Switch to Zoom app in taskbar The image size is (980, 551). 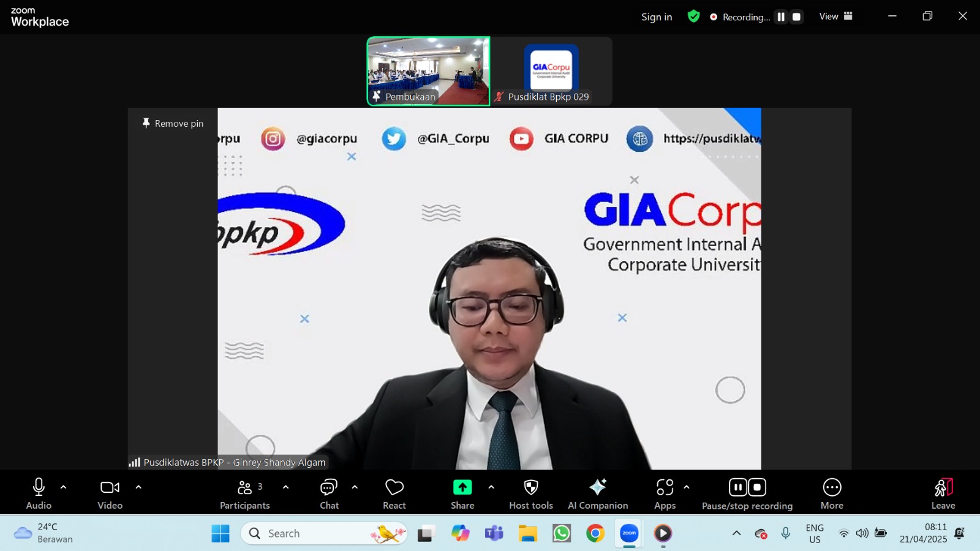pos(629,533)
